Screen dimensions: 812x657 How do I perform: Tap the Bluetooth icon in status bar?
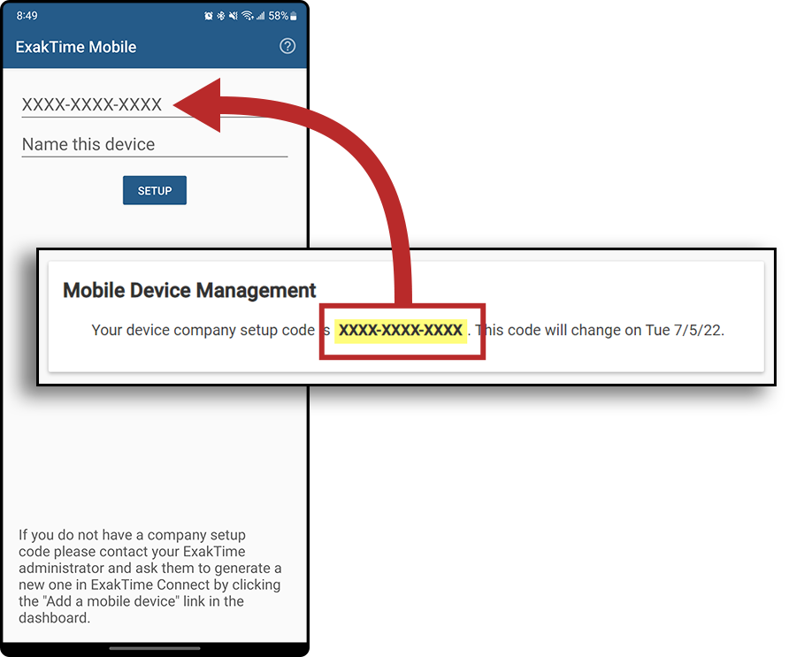220,16
